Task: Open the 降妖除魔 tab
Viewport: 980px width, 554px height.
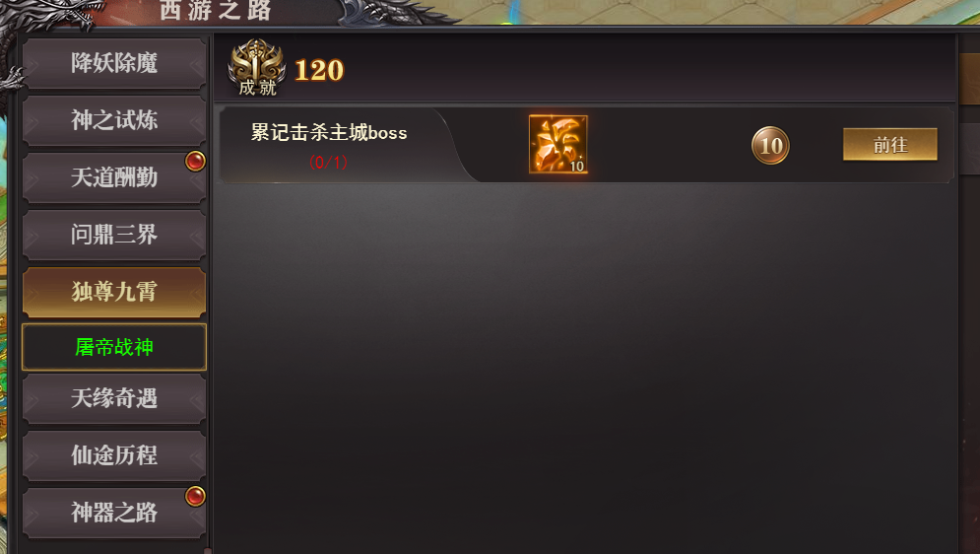Action: 114,63
